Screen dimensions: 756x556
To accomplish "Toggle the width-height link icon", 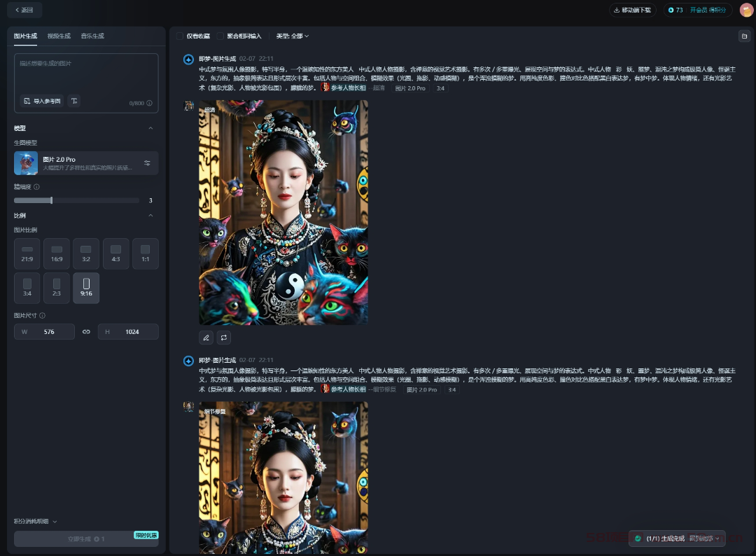I will (x=86, y=332).
